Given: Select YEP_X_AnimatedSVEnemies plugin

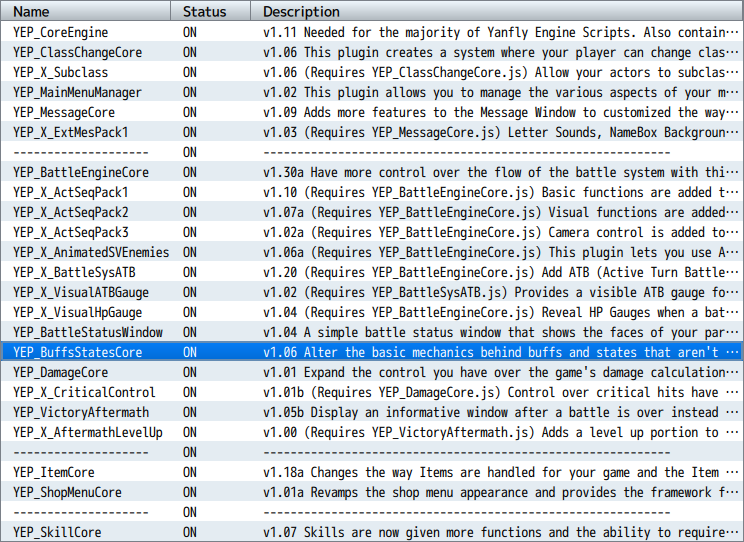Looking at the screenshot, I should point(372,252).
